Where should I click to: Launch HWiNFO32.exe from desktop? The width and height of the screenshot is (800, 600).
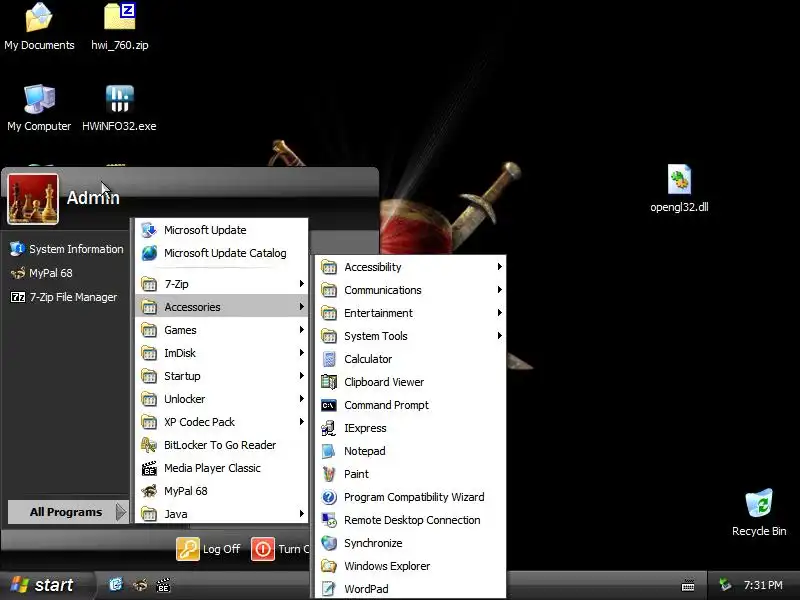[x=119, y=108]
